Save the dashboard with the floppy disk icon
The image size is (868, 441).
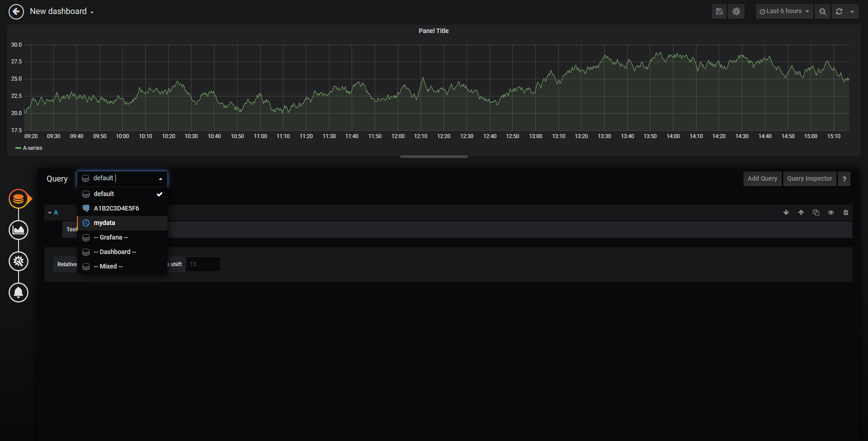719,11
